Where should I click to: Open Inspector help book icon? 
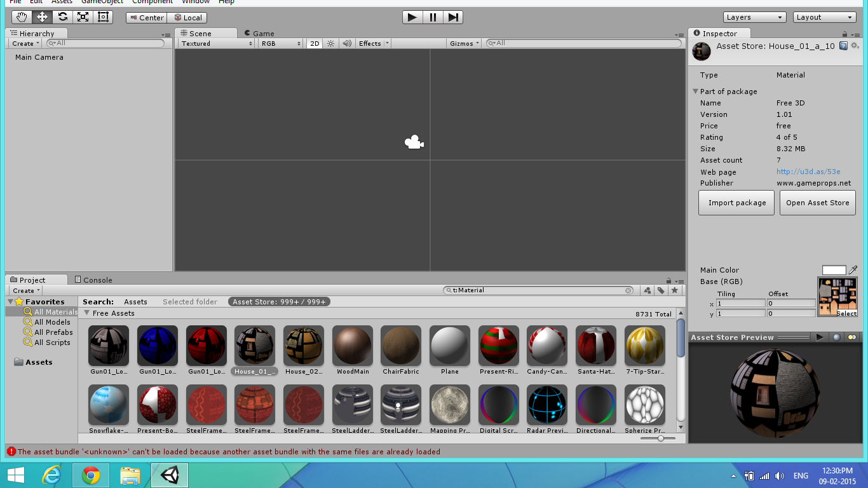tap(843, 46)
